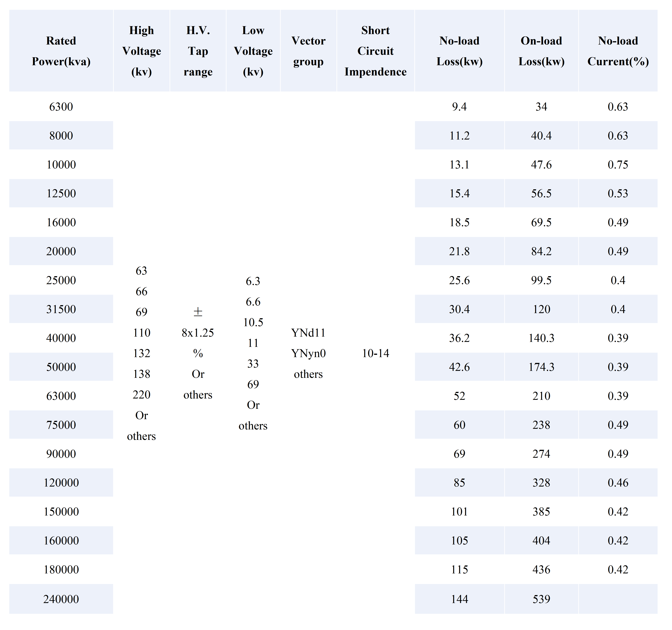Click the YNd11 vector group entry

tap(309, 333)
